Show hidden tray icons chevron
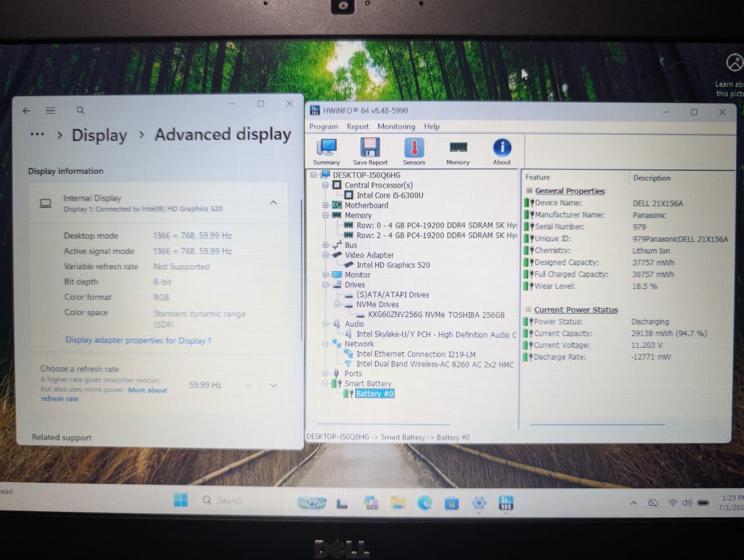This screenshot has height=560, width=744. point(633,503)
